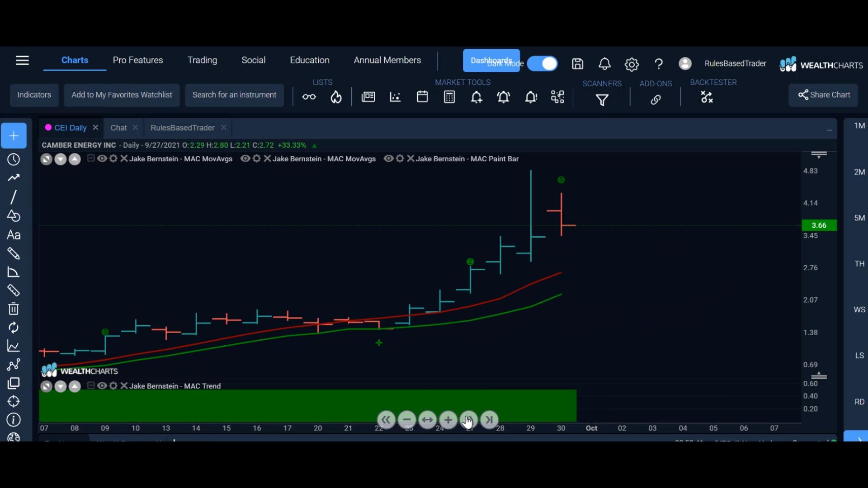Image resolution: width=868 pixels, height=488 pixels.
Task: Open the Education menu
Action: click(x=310, y=60)
